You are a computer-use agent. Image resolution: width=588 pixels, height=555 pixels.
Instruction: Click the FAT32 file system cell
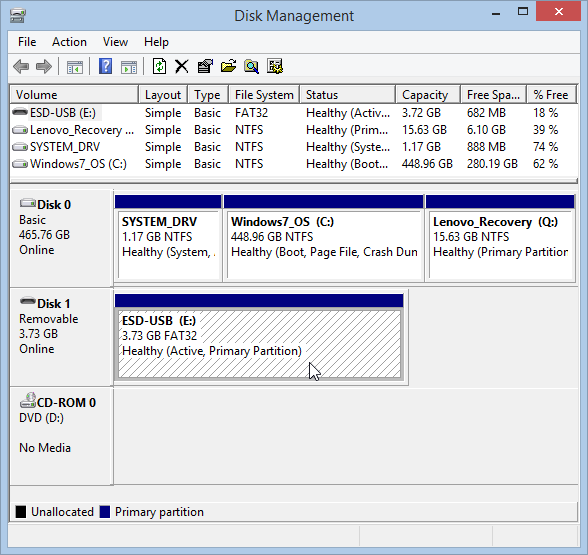(x=251, y=112)
